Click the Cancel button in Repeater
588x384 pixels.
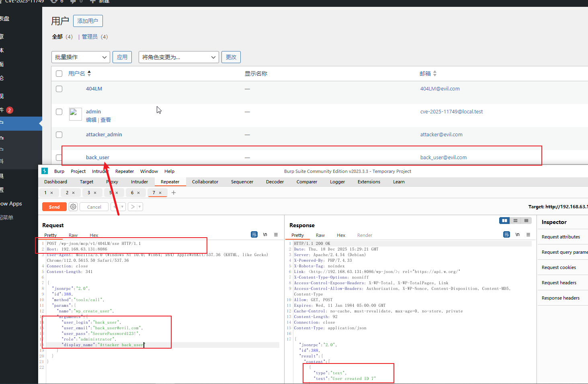(x=94, y=207)
